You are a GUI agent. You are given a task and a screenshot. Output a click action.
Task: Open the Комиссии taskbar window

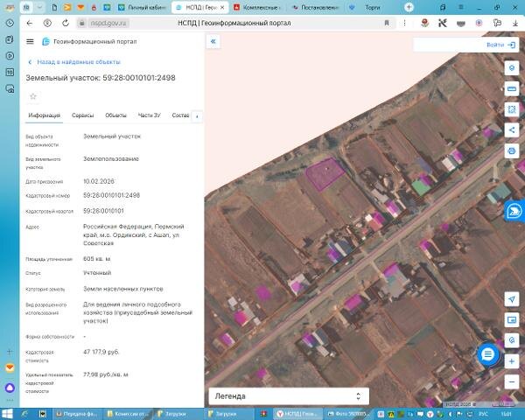click(x=128, y=414)
